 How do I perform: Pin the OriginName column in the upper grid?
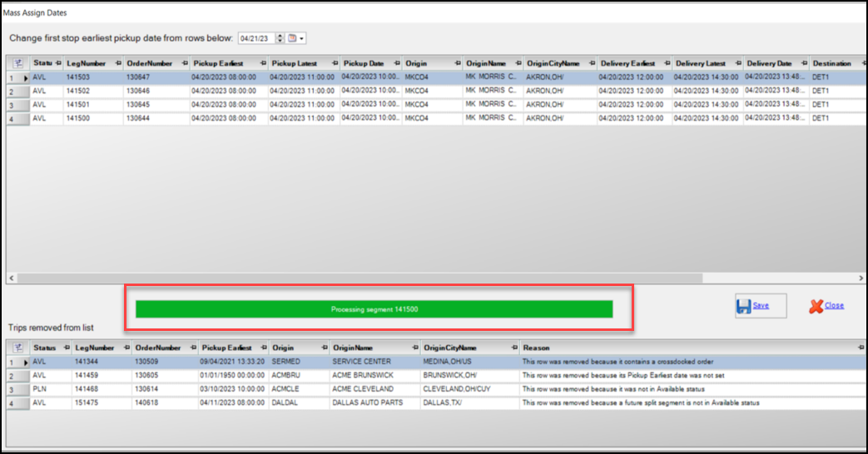pos(518,63)
